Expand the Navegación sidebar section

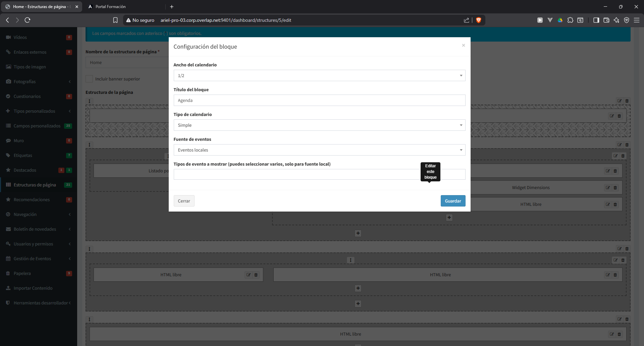[x=39, y=214]
